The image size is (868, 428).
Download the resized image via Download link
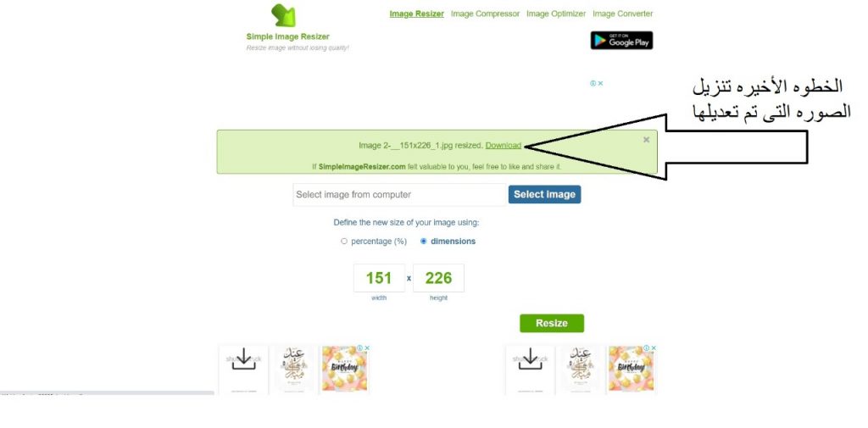pyautogui.click(x=504, y=146)
